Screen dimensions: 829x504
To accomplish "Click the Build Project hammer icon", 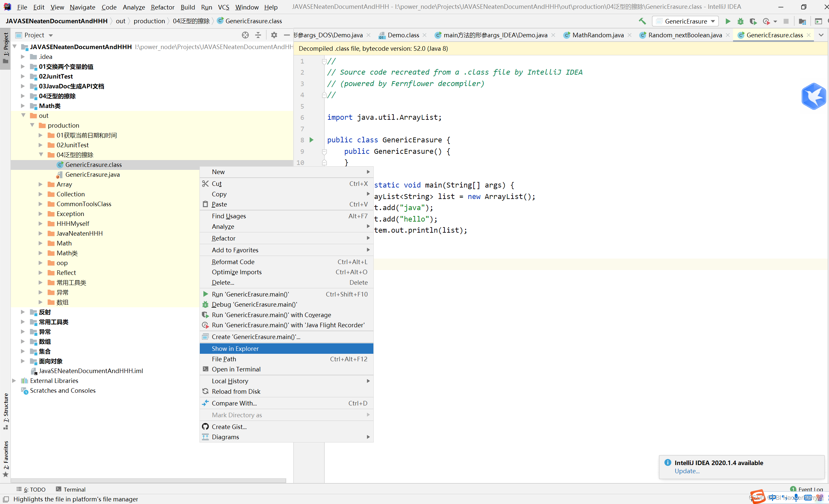I will click(642, 21).
